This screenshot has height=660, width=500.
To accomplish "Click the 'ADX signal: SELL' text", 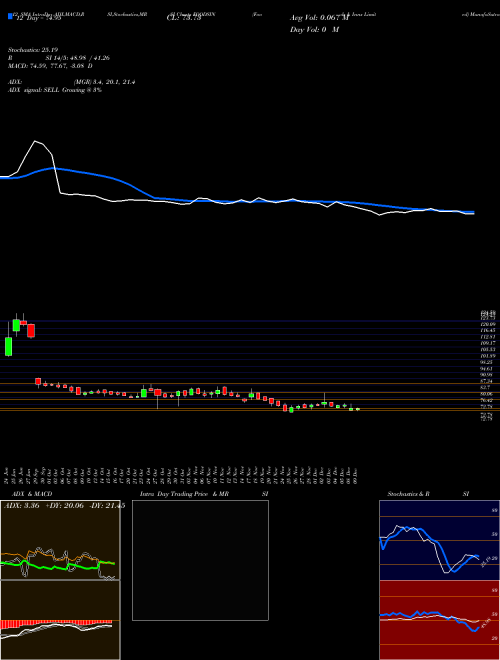I will (x=34, y=90).
